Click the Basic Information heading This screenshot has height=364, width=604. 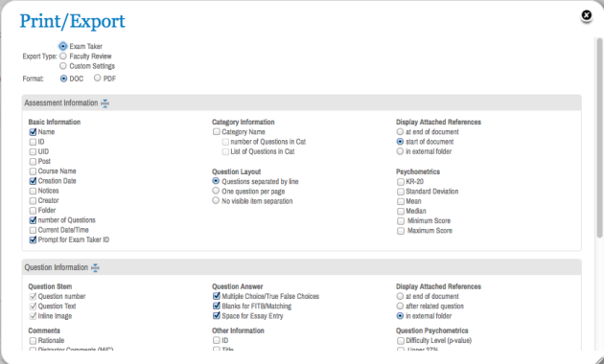(55, 122)
